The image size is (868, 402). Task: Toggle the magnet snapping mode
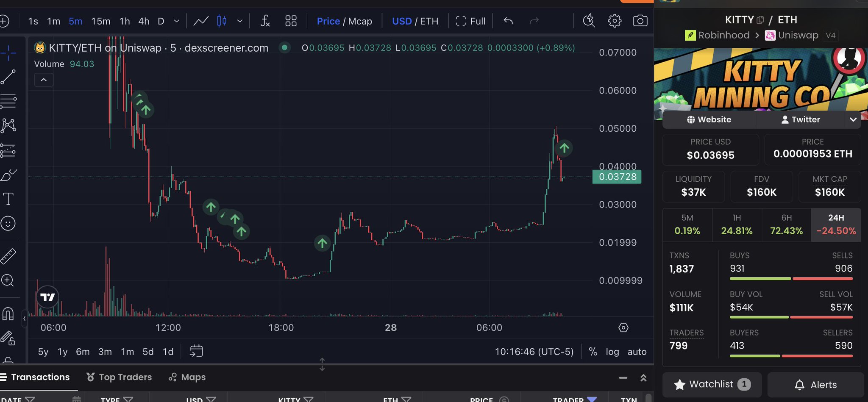(x=8, y=314)
